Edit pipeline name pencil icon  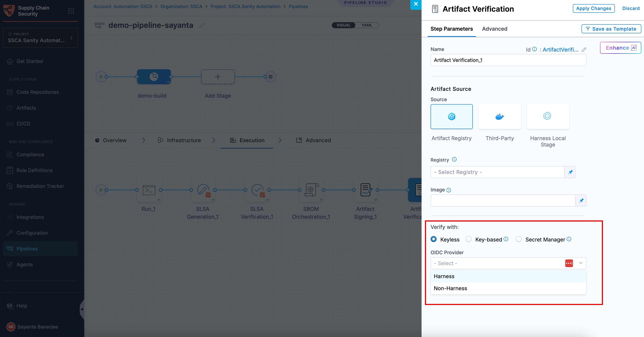pyautogui.click(x=202, y=25)
